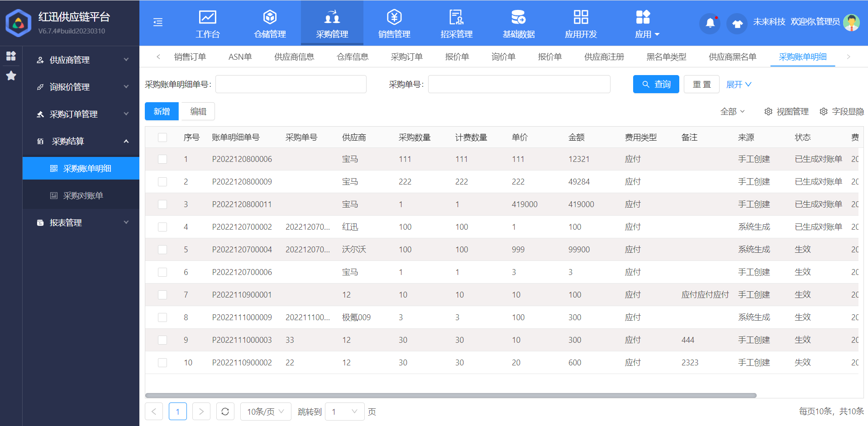868x426 pixels.
Task: Click the 视图管理 gear icon
Action: (x=768, y=111)
